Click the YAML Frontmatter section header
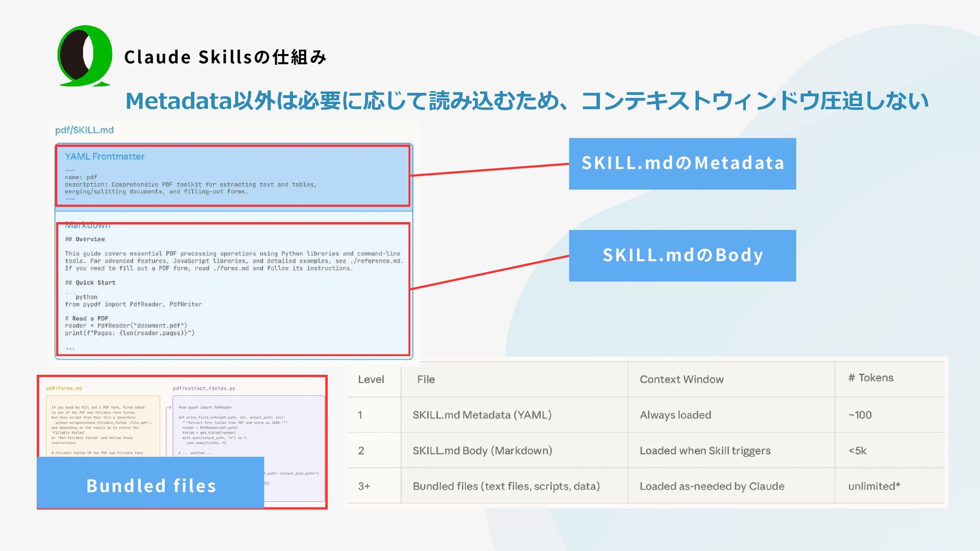Image resolution: width=980 pixels, height=551 pixels. tap(105, 157)
